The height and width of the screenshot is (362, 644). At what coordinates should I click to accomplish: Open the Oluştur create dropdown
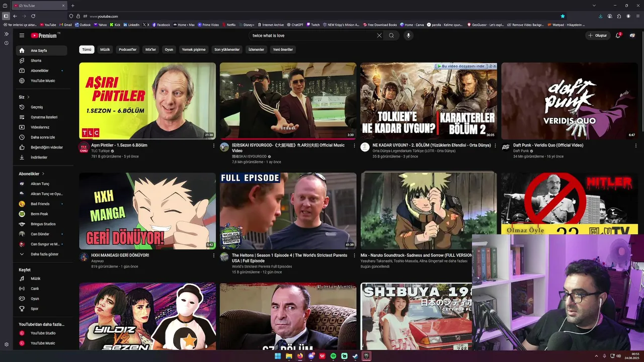tap(598, 36)
